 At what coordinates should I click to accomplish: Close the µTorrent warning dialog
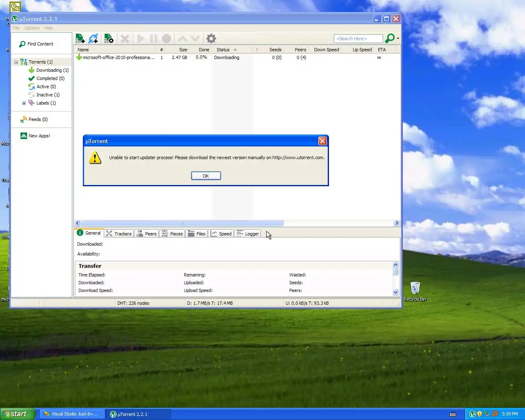[322, 141]
